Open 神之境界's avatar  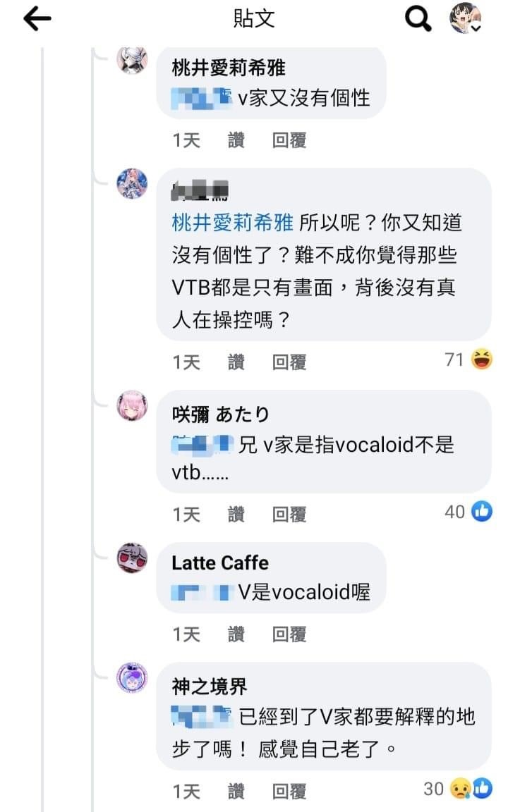point(132,677)
